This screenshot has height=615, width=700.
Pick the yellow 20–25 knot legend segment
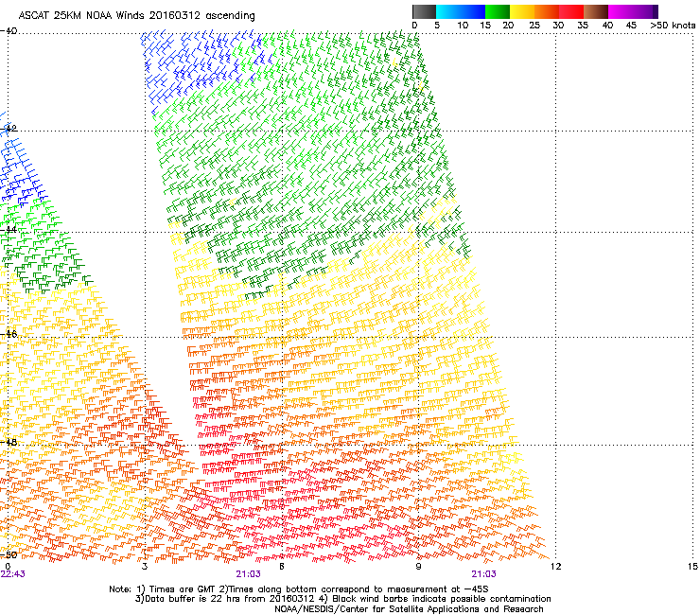(522, 11)
